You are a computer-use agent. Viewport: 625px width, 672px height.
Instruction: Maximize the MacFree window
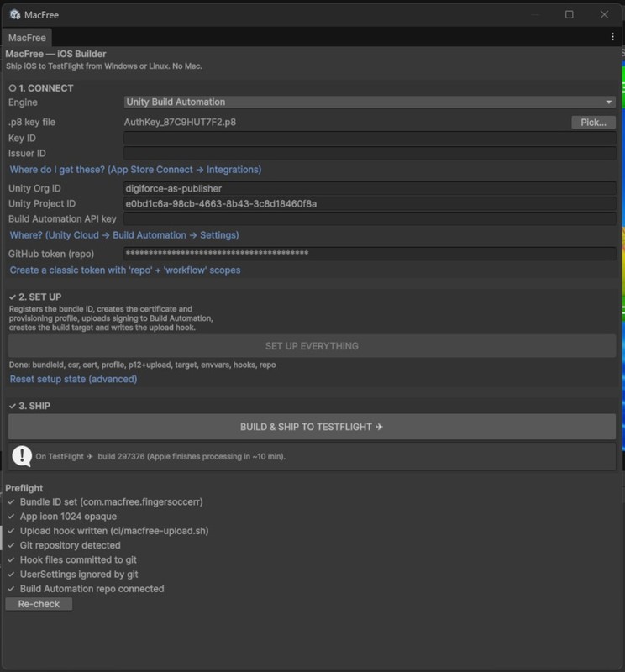pyautogui.click(x=570, y=14)
